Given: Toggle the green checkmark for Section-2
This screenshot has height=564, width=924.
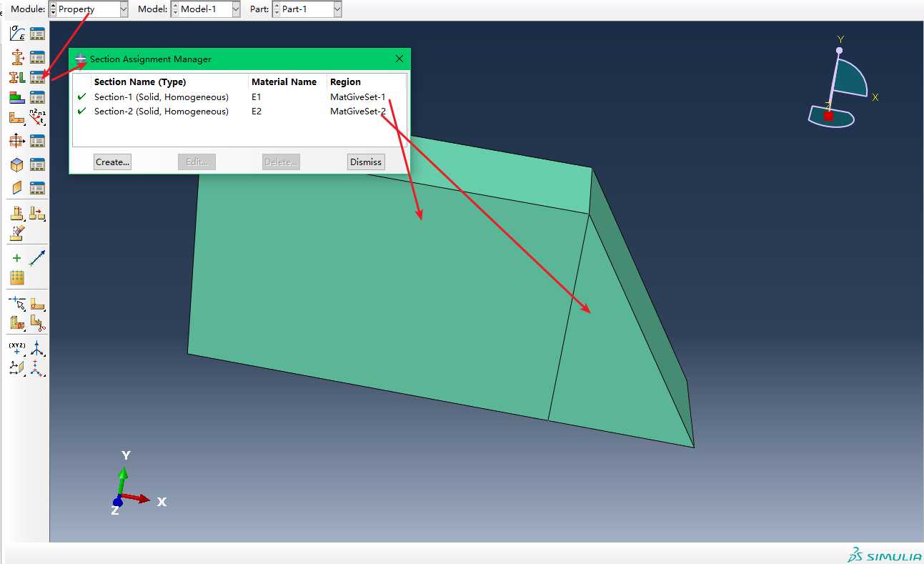Looking at the screenshot, I should 81,111.
